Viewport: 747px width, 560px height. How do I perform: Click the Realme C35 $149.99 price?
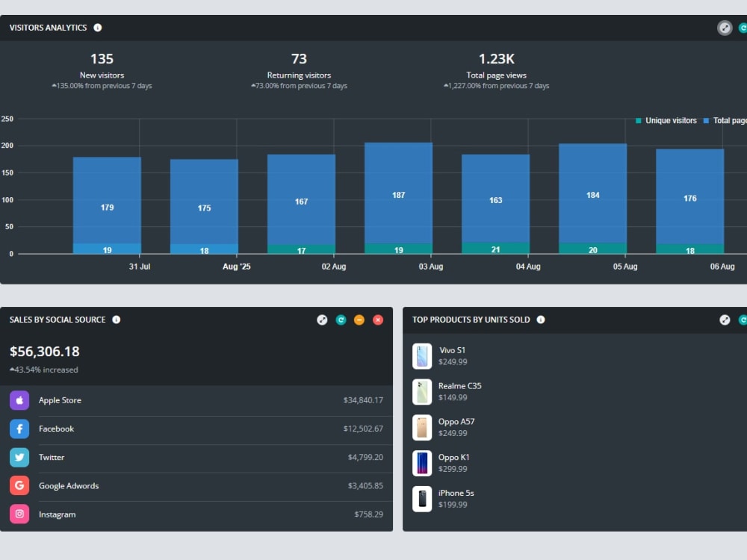(x=453, y=398)
